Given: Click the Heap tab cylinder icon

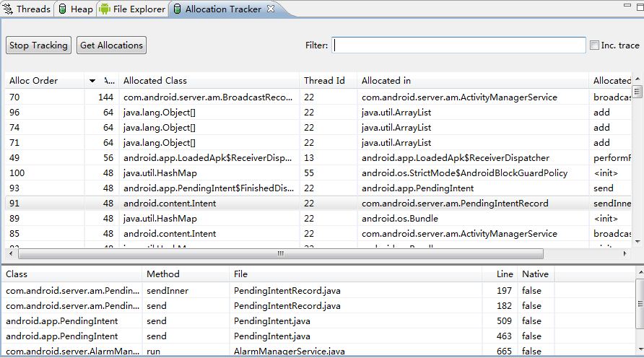Looking at the screenshot, I should pos(62,9).
